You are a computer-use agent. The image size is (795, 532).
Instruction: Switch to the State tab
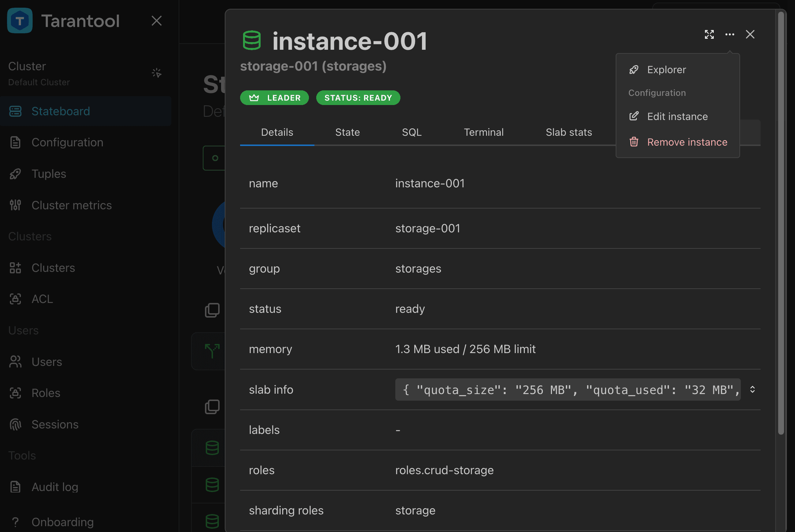(x=347, y=132)
